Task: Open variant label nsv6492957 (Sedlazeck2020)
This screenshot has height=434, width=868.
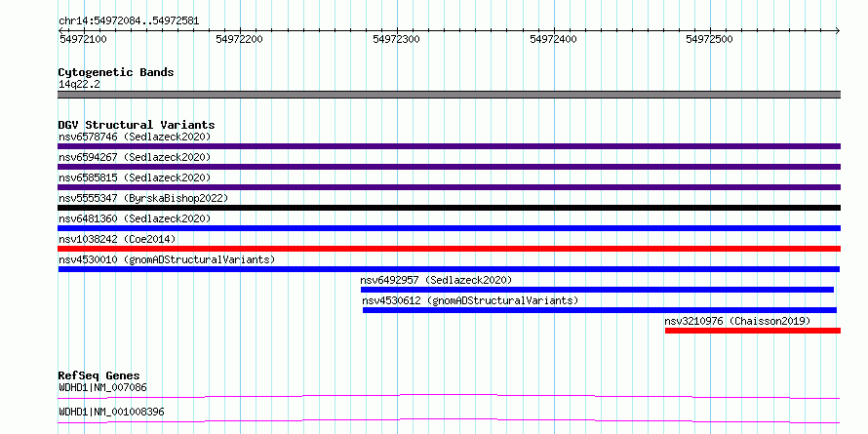Action: [x=436, y=280]
